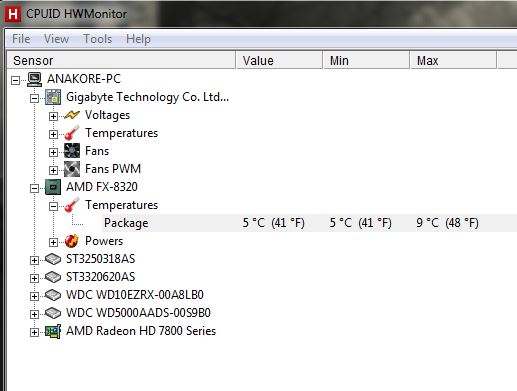
Task: Expand the AMD Radeon HD 7800 Series node
Action: pos(34,332)
